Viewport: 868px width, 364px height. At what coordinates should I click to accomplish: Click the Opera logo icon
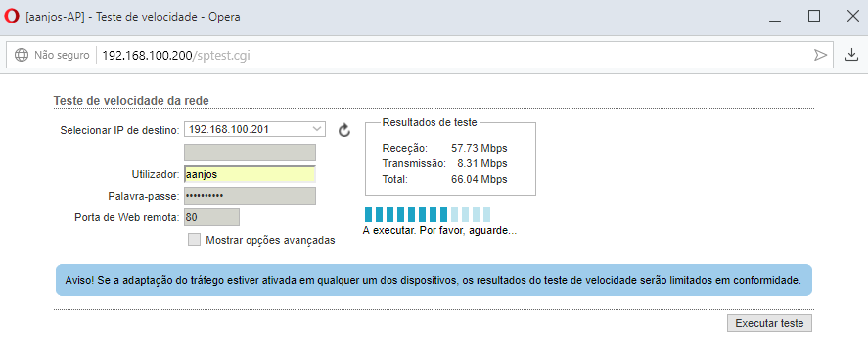(x=11, y=17)
